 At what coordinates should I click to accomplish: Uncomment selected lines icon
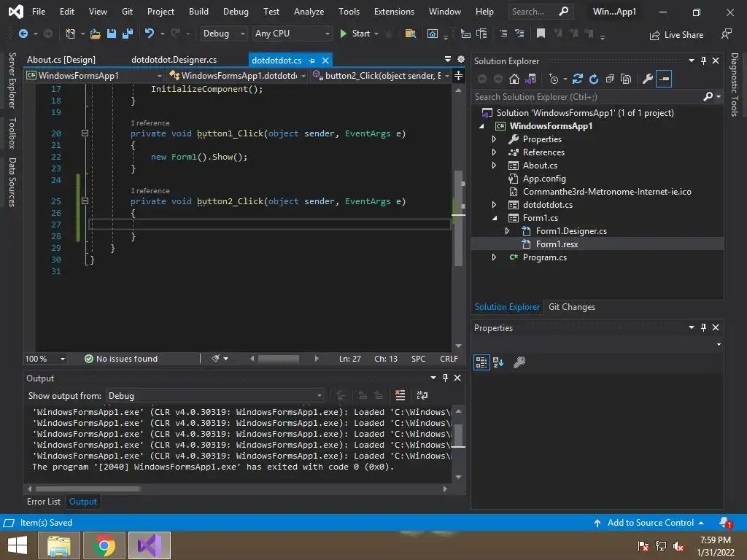point(519,34)
